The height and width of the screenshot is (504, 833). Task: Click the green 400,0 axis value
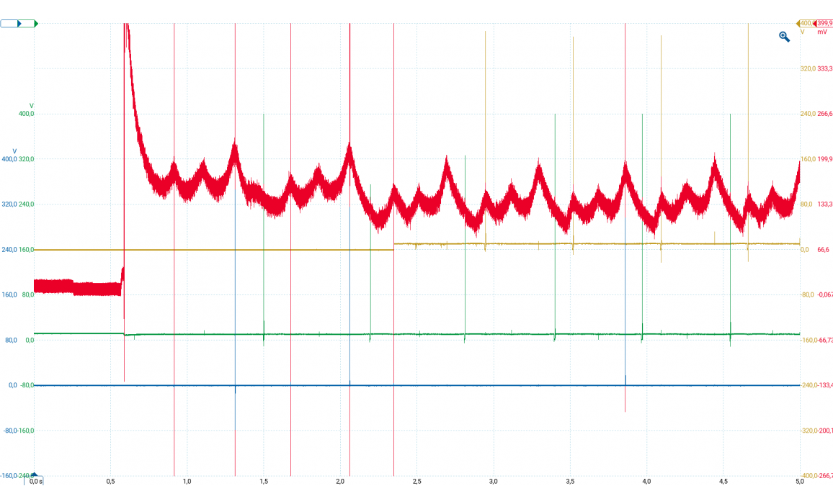point(26,114)
